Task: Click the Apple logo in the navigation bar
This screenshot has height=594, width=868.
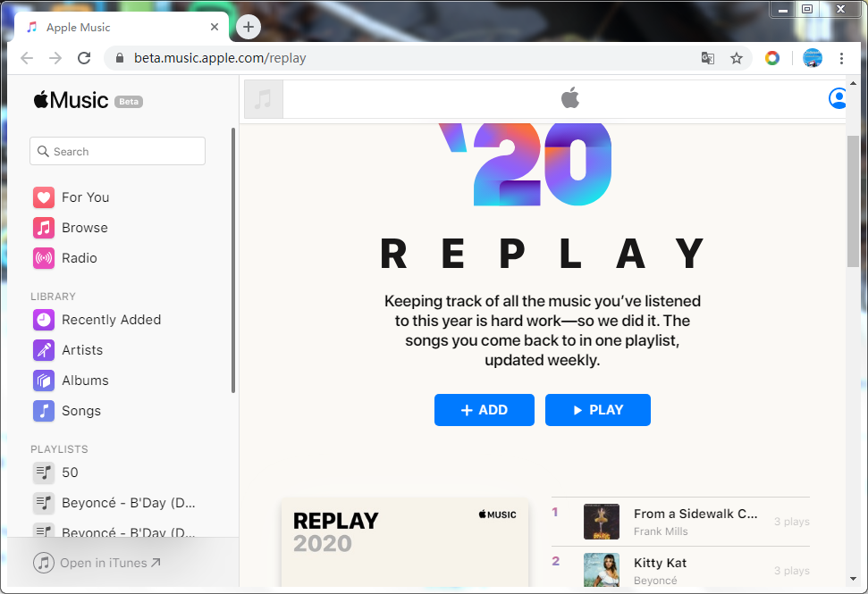Action: [x=570, y=98]
